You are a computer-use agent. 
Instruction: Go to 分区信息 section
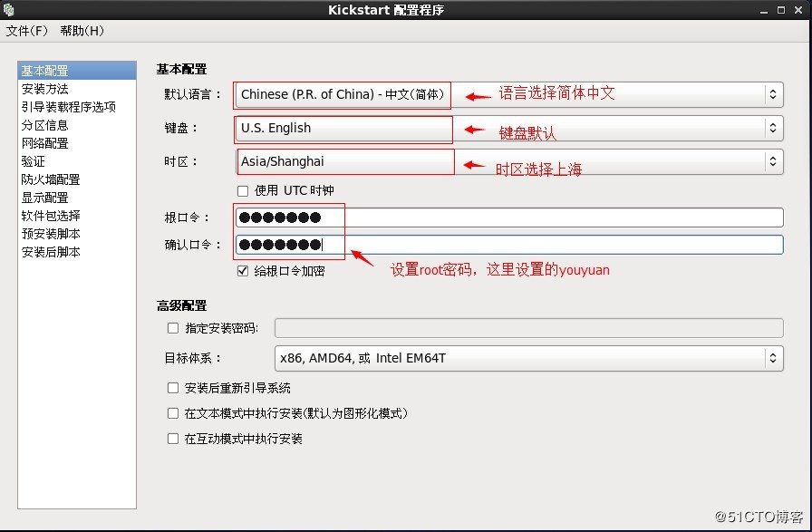tap(77, 125)
